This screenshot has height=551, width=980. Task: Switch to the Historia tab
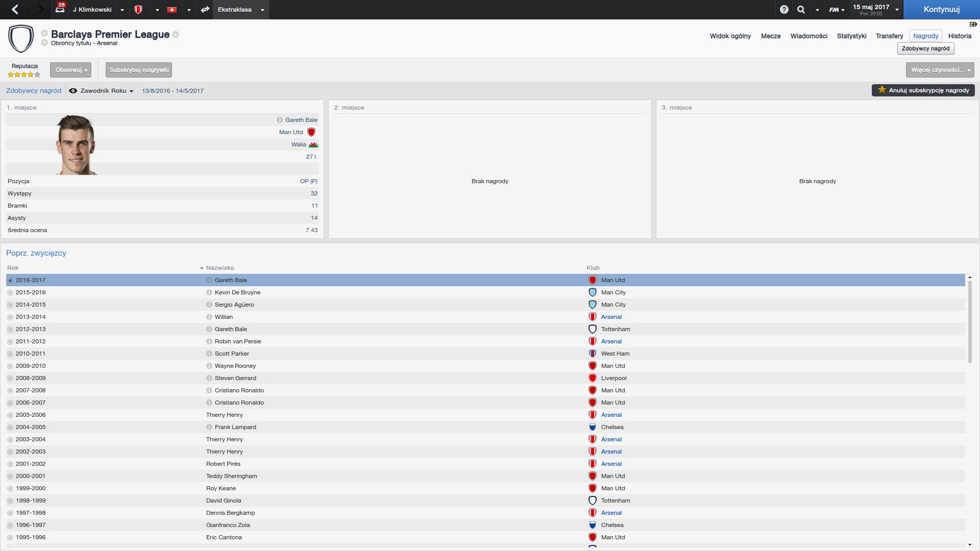pyautogui.click(x=960, y=36)
